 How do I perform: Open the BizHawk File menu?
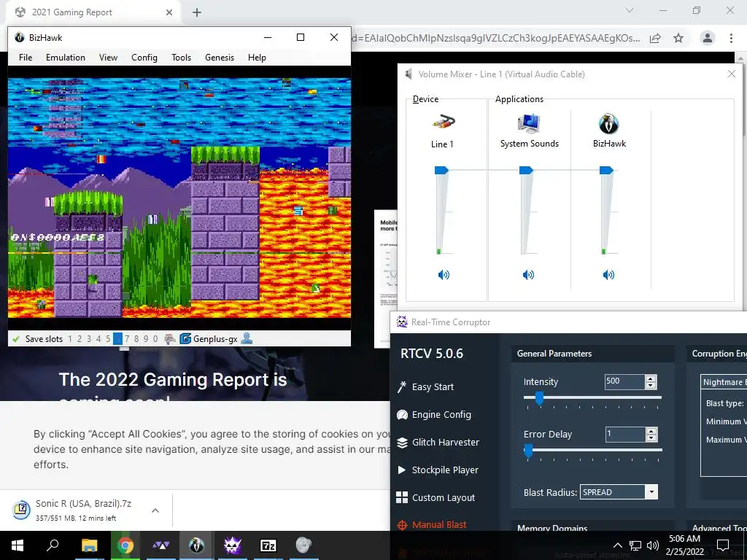[x=26, y=58]
